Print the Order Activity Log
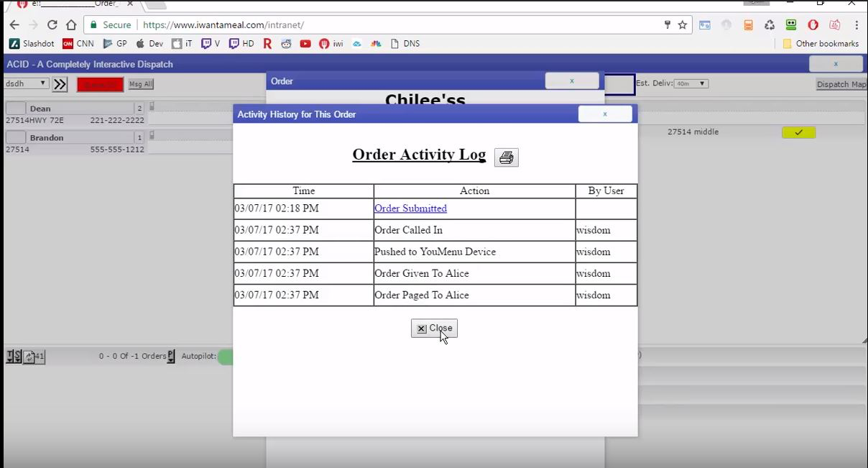The width and height of the screenshot is (868, 468). 506,157
